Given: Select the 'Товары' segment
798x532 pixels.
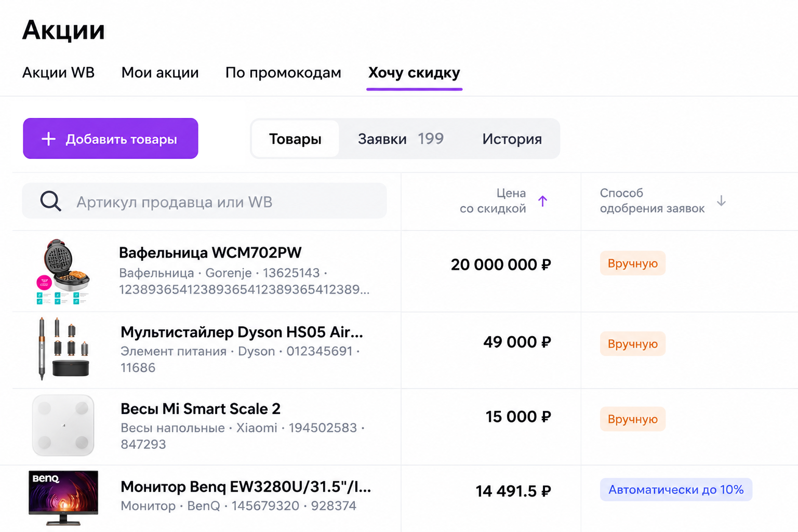Looking at the screenshot, I should pyautogui.click(x=295, y=139).
